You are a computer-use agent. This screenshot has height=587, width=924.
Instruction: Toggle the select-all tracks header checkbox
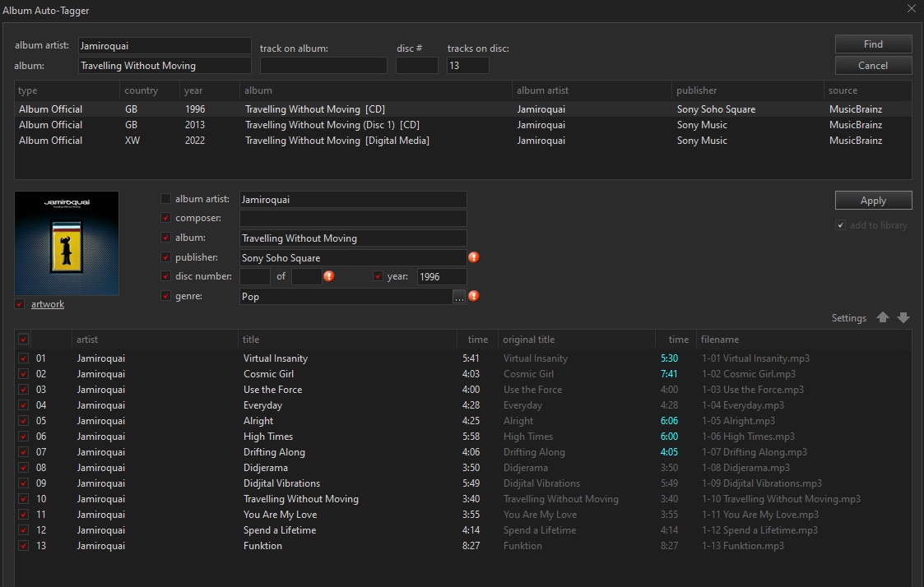pos(24,340)
